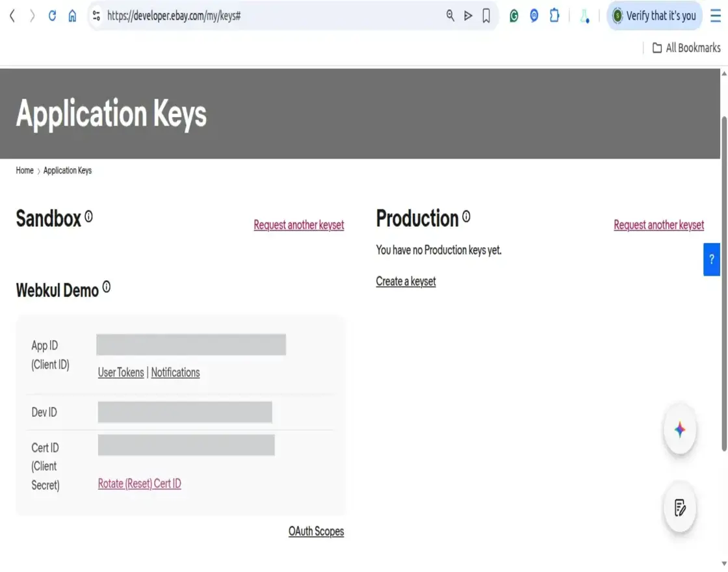Image resolution: width=728 pixels, height=572 pixels.
Task: Click the 'Cert ID (Client Secret)' label
Action: coord(45,466)
